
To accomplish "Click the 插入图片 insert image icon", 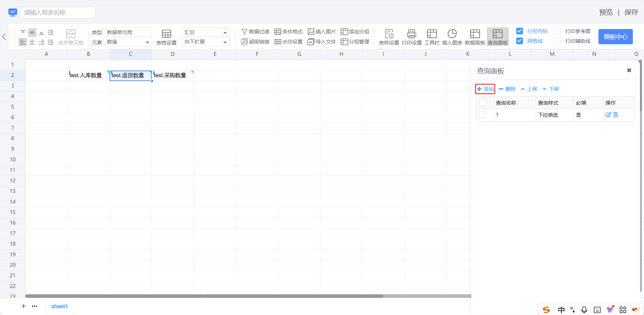I will 311,32.
